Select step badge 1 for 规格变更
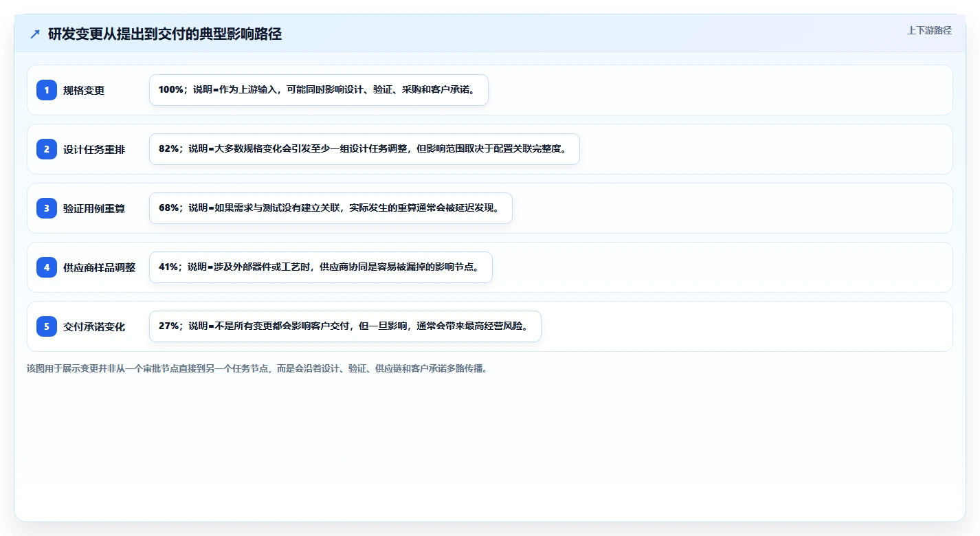The height and width of the screenshot is (536, 980). click(x=47, y=90)
